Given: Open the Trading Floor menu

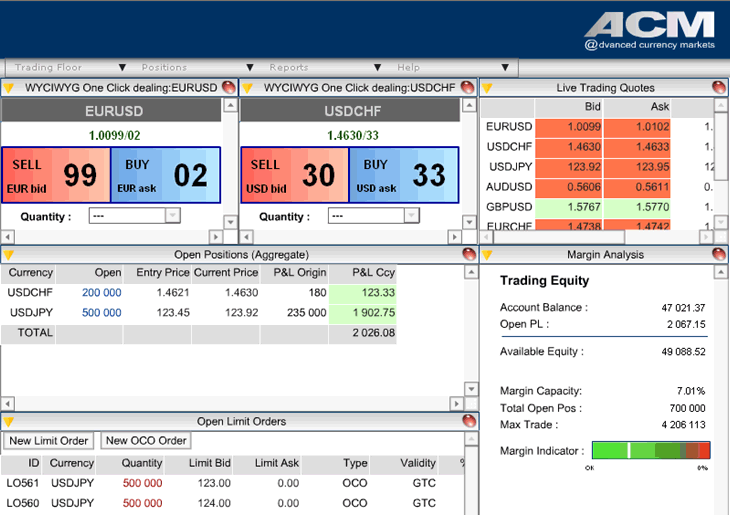Looking at the screenshot, I should pos(70,68).
